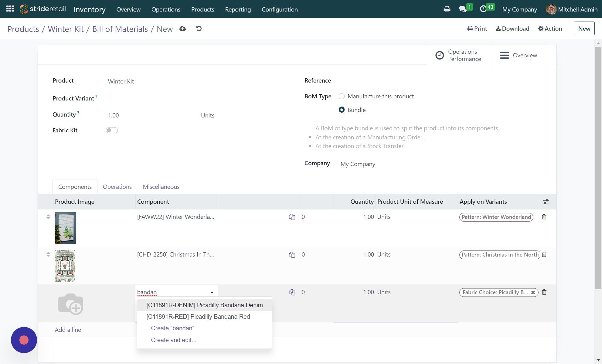Save the record manually with the cloud icon

[182, 29]
